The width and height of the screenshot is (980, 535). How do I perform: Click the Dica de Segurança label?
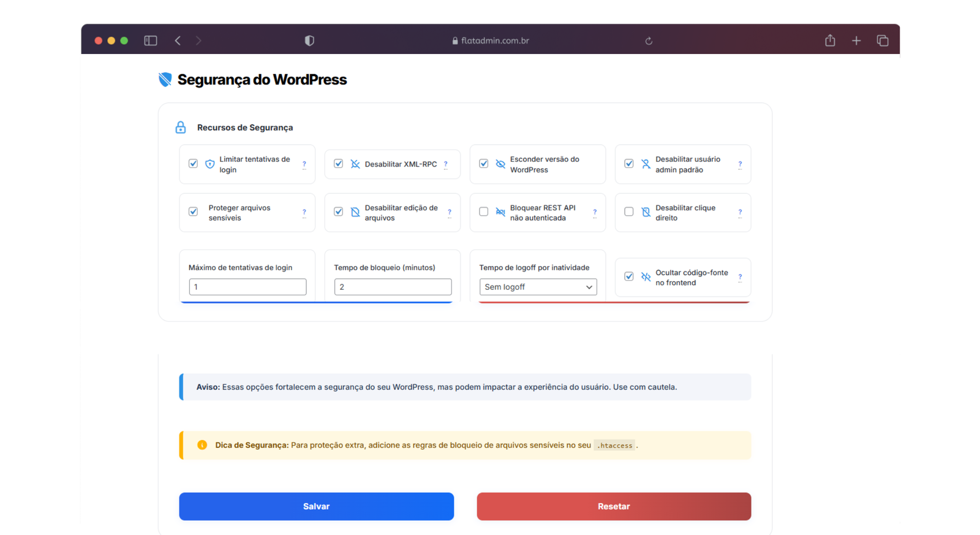coord(252,445)
